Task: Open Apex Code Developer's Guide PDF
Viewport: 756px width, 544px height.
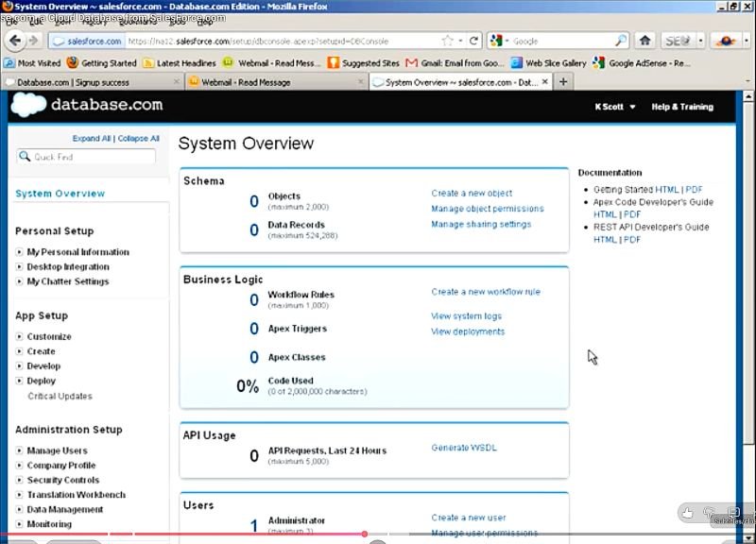Action: pyautogui.click(x=632, y=214)
